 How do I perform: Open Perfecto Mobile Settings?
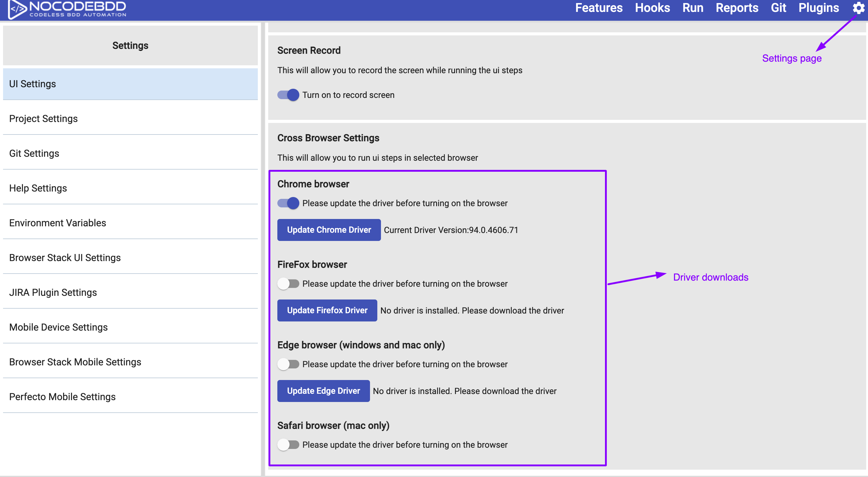pos(62,396)
